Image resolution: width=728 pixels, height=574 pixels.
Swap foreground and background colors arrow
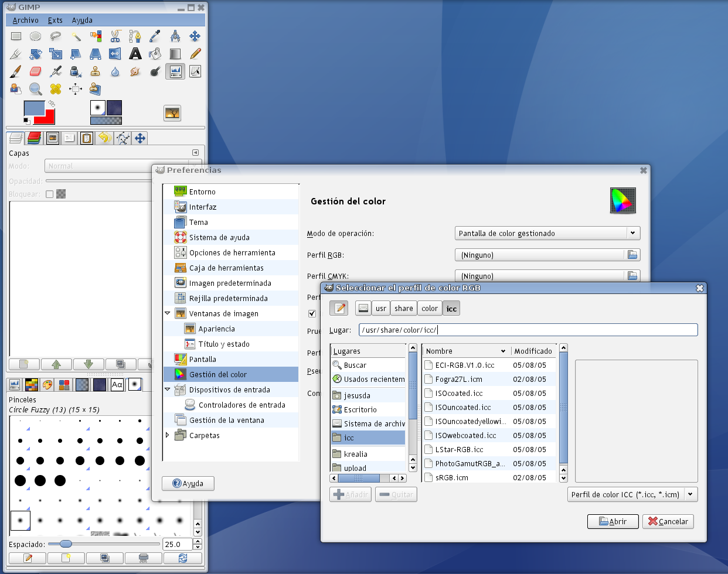pyautogui.click(x=52, y=103)
